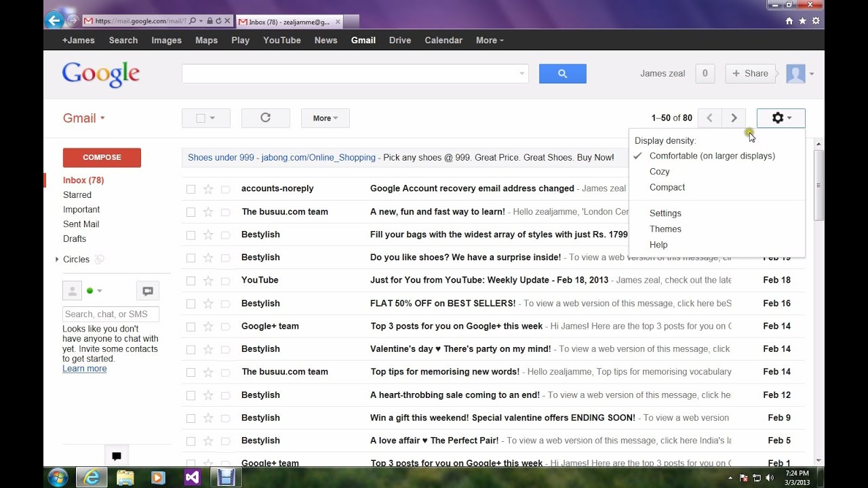The width and height of the screenshot is (868, 488).
Task: Open Drive in the Google bar
Action: tap(400, 40)
